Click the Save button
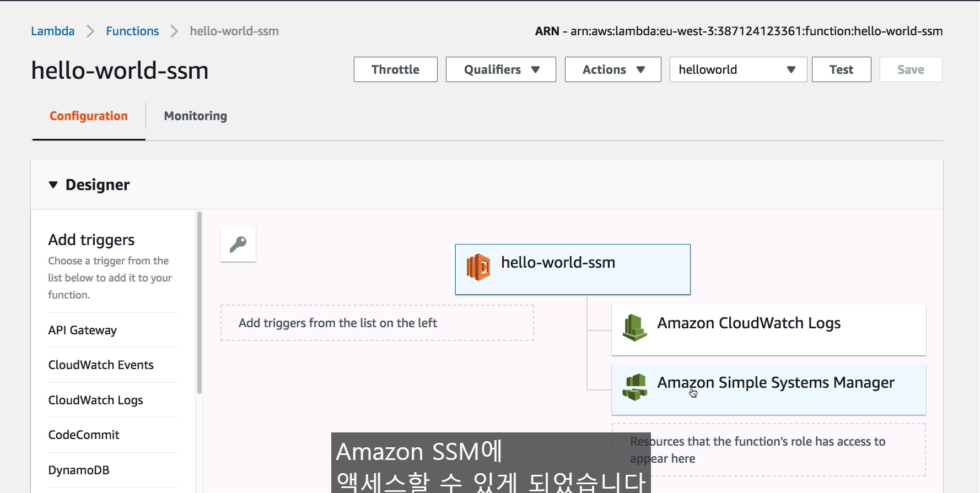This screenshot has width=980, height=493. 911,69
